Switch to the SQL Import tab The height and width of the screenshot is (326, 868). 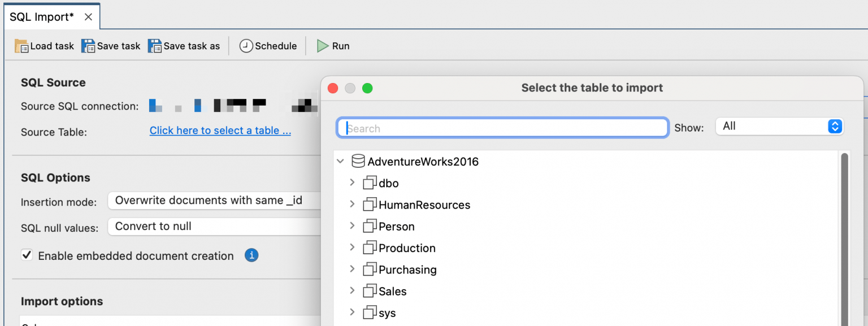[42, 17]
